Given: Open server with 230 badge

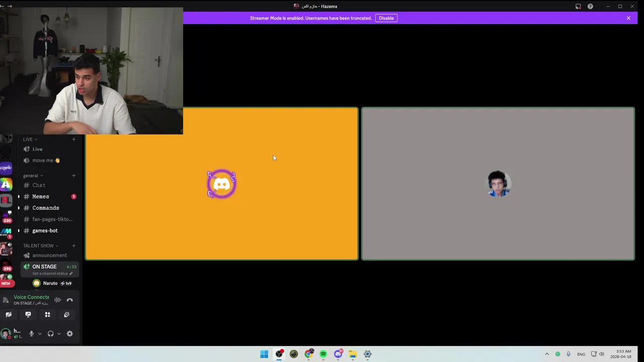Looking at the screenshot, I should pyautogui.click(x=7, y=217).
